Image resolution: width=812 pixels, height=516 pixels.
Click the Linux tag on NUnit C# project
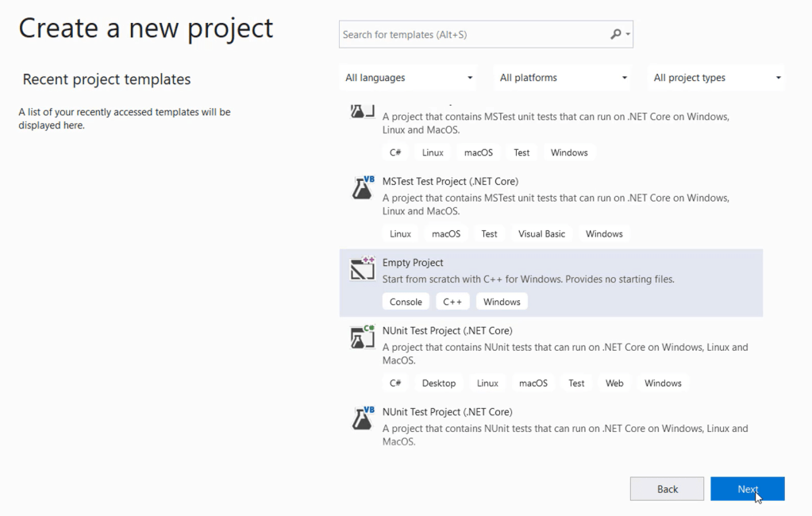tap(487, 383)
